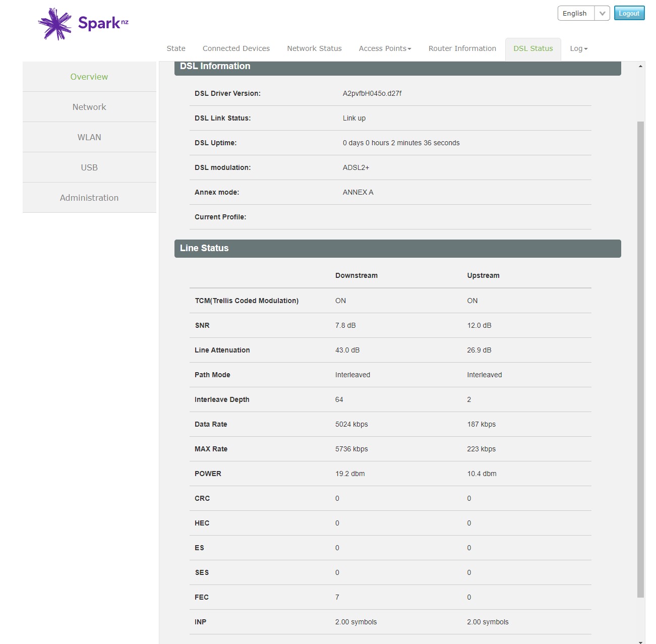The height and width of the screenshot is (644, 656).
Task: Select the DSL Status tab
Action: [x=533, y=49]
